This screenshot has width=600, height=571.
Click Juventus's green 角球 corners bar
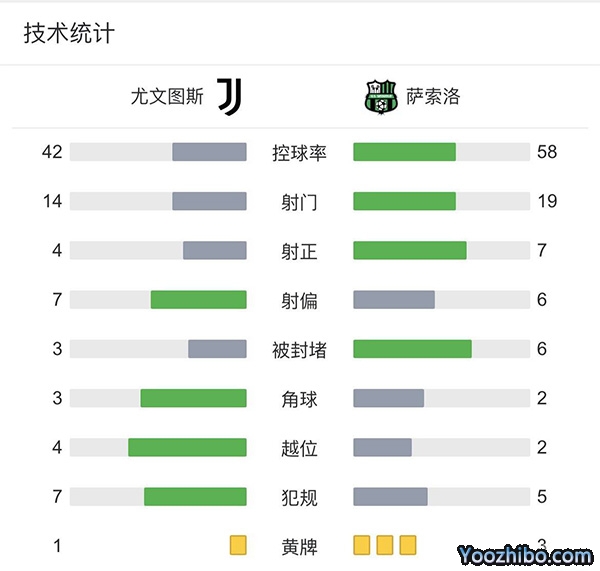point(193,398)
